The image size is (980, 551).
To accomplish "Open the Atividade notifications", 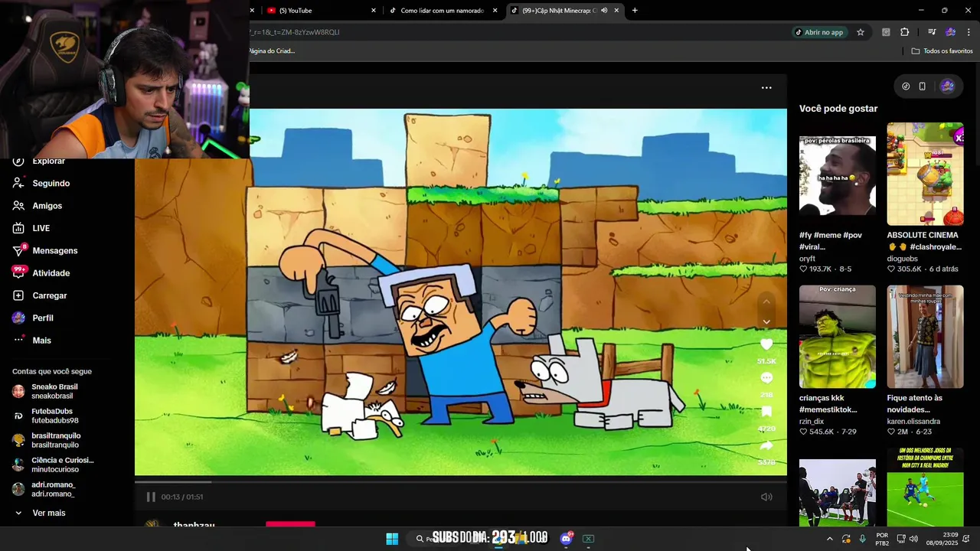I will 51,273.
